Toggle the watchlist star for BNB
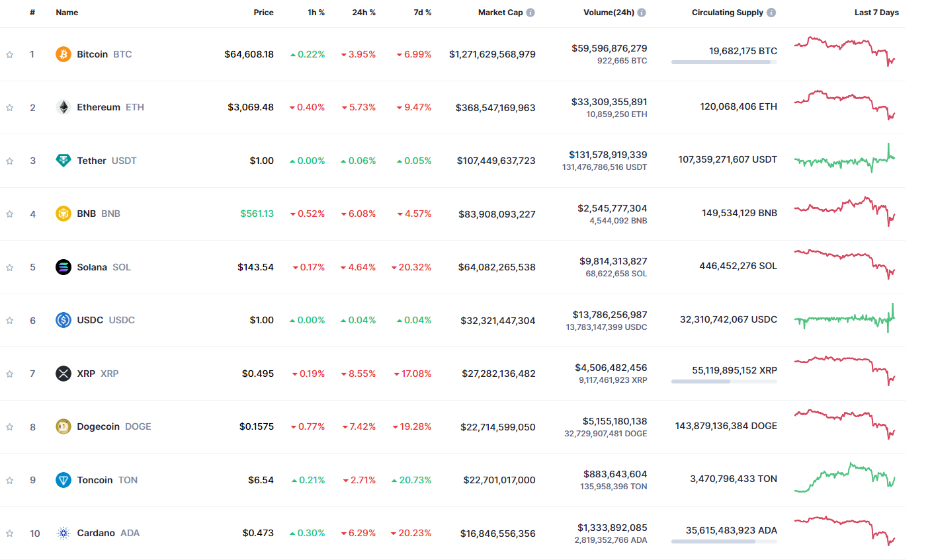The image size is (930, 560). 10,214
